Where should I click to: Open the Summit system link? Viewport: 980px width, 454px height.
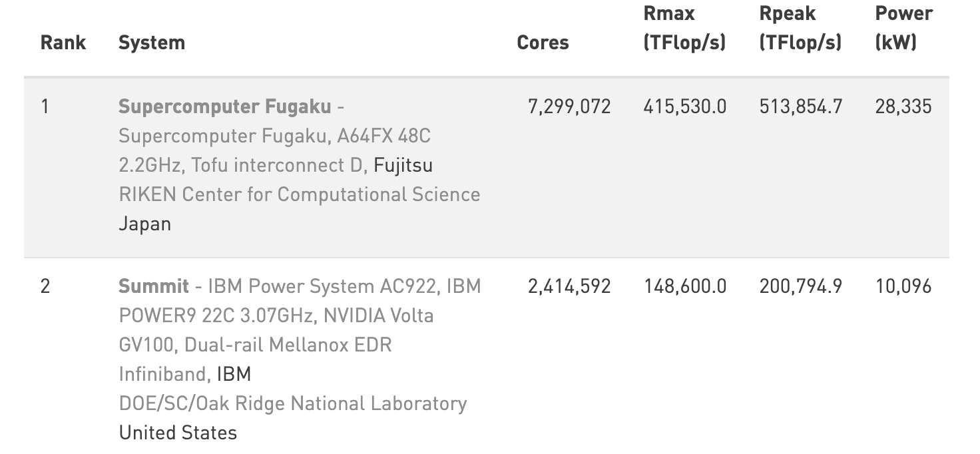pyautogui.click(x=154, y=286)
